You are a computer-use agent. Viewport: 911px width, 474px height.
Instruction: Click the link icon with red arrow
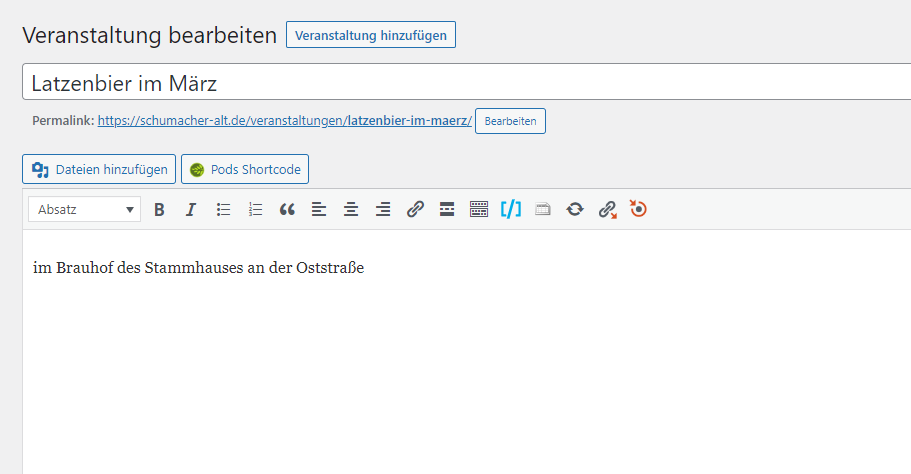pyautogui.click(x=607, y=210)
